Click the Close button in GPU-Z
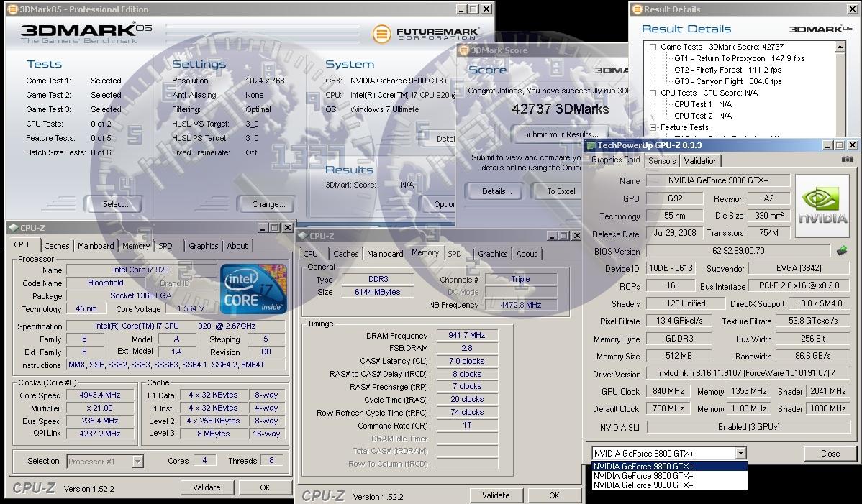This screenshot has width=862, height=504. (830, 454)
